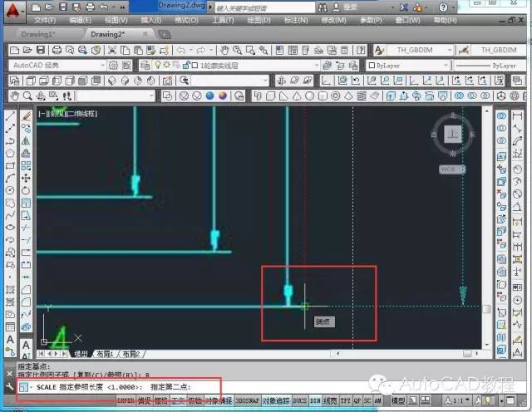Select the Circle draw tool
Image resolution: width=532 pixels, height=412 pixels.
click(x=10, y=190)
